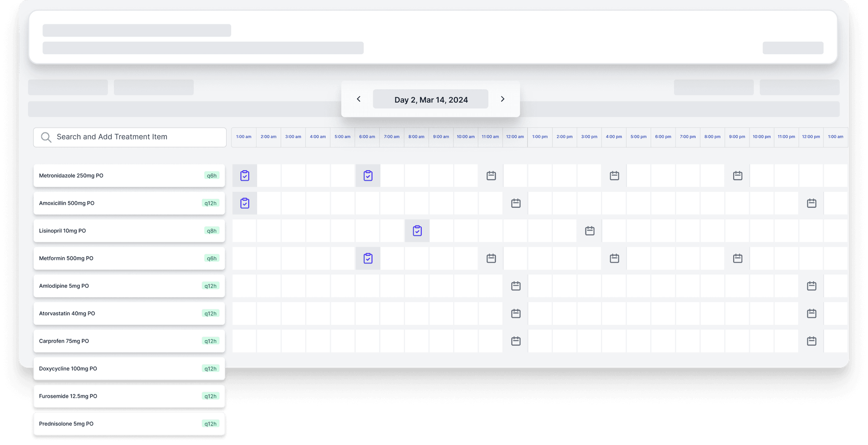Select Atorvastatin calendar icon in 12:00 am column
The height and width of the screenshot is (445, 868).
(x=515, y=314)
